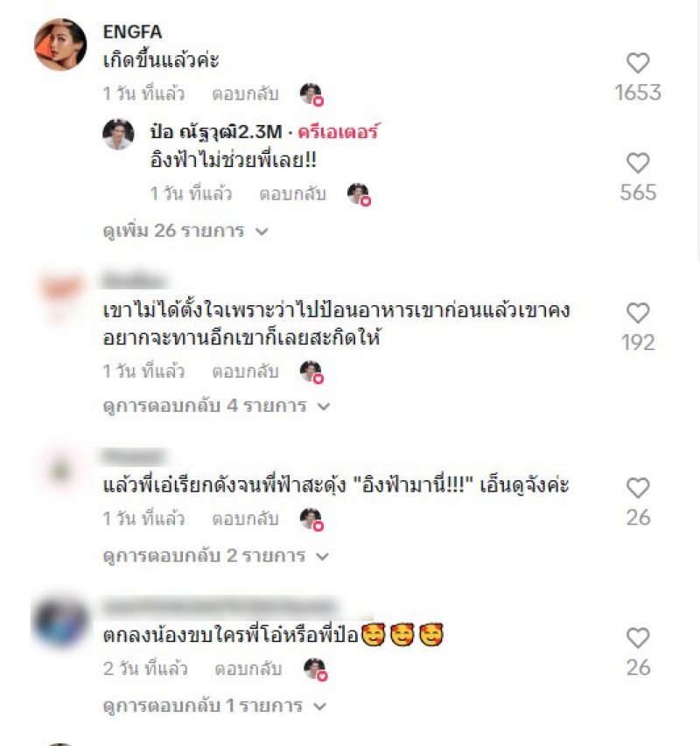
Task: Like the comment with 192 likes
Action: click(638, 313)
